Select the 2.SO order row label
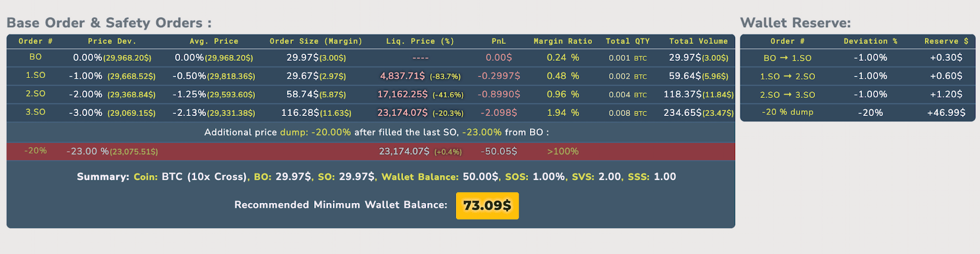 pyautogui.click(x=35, y=94)
